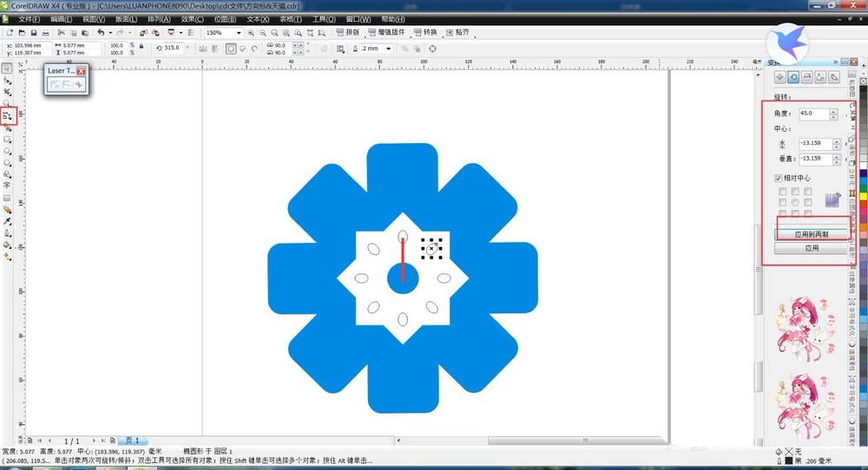Viewport: 868px width, 470px height.
Task: Select the Freehand curve tool
Action: click(x=7, y=116)
